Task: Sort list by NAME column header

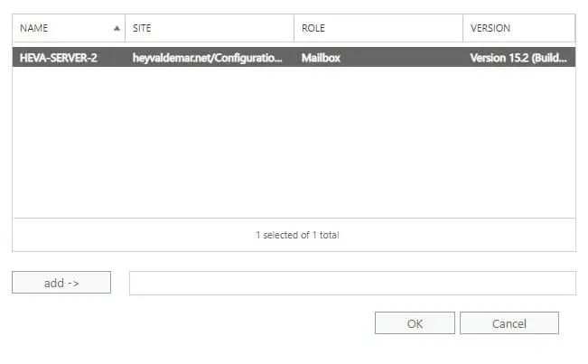Action: (69, 28)
